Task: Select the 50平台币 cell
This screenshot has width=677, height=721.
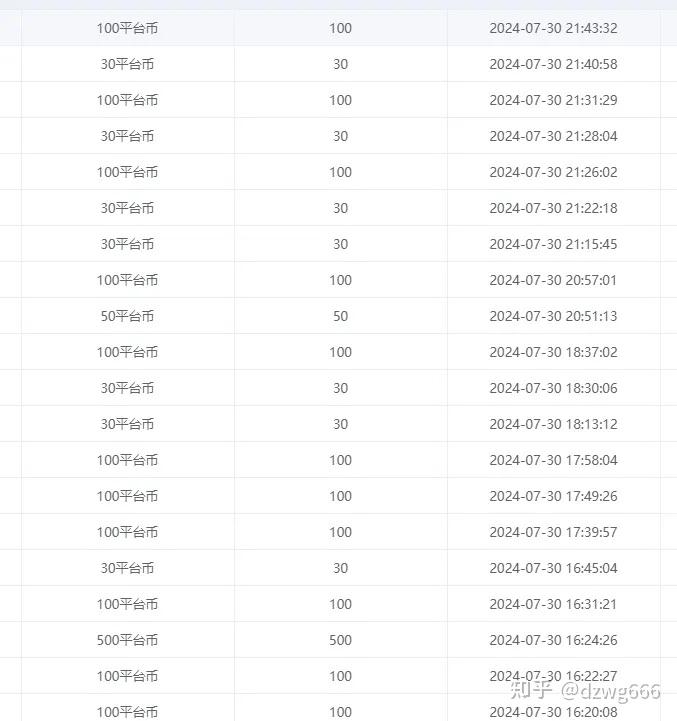Action: point(127,316)
